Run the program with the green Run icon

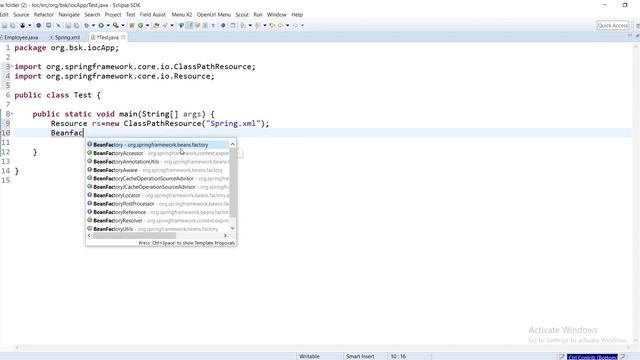pos(101,25)
